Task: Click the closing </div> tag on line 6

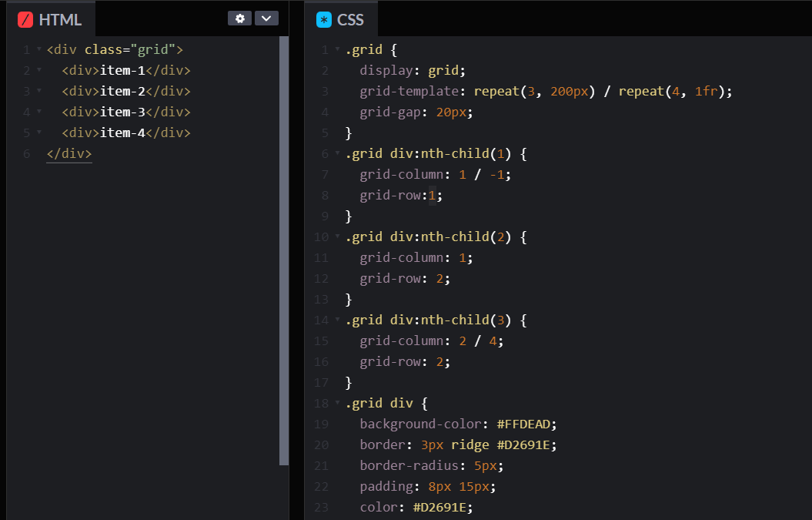Action: [x=69, y=153]
